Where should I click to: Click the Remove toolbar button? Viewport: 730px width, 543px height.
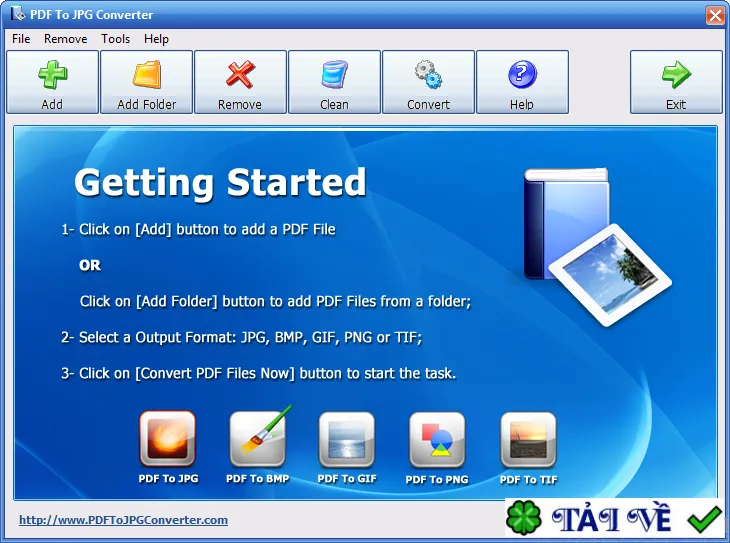(240, 82)
